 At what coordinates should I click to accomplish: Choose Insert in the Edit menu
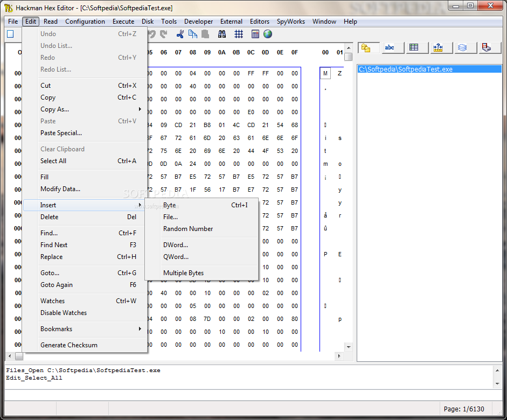coord(85,205)
